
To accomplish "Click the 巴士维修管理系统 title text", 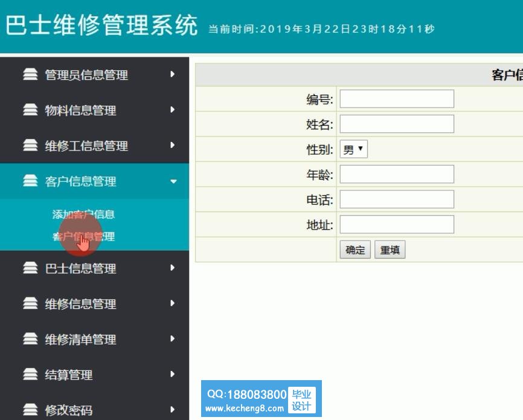I will point(101,25).
